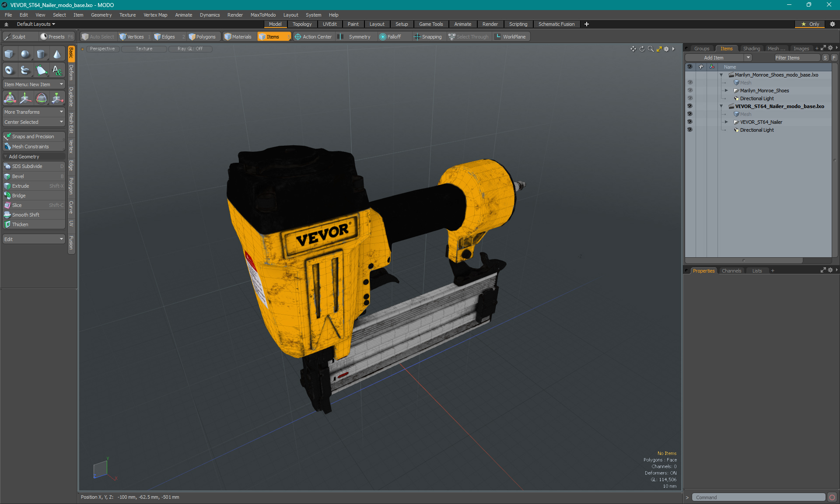The image size is (840, 504).
Task: Toggle visibility of Marilyn_Monroe_Shoes group
Action: point(690,91)
